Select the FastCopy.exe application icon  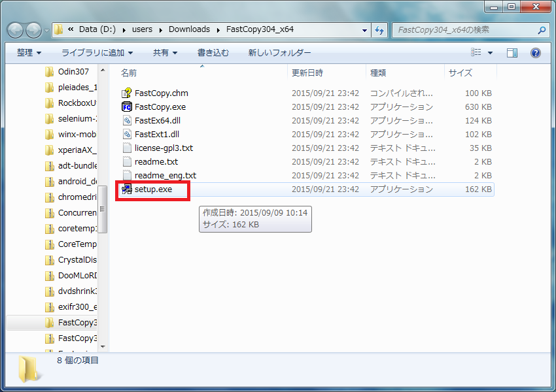(127, 106)
